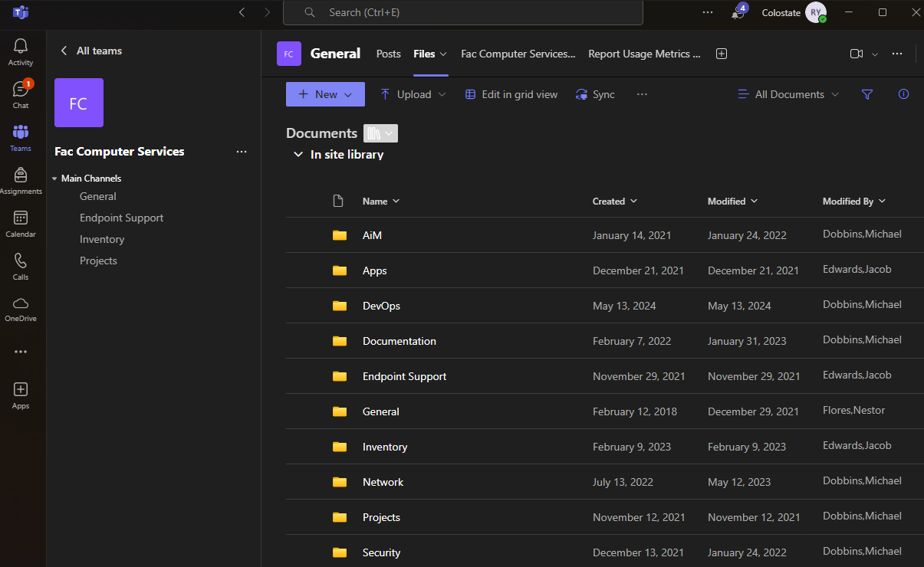Open channel more options ellipsis
This screenshot has height=567, width=924.
[x=897, y=54]
